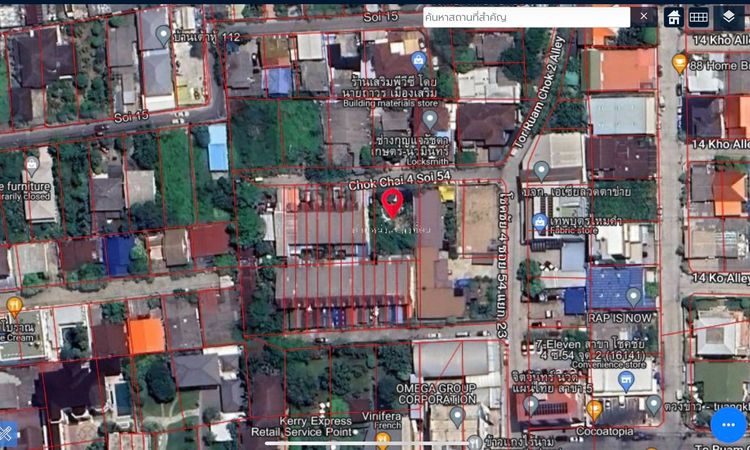Screen dimensions: 750x450
Task: Tap the blue shop pin for Fabric store
Action: tap(540, 223)
